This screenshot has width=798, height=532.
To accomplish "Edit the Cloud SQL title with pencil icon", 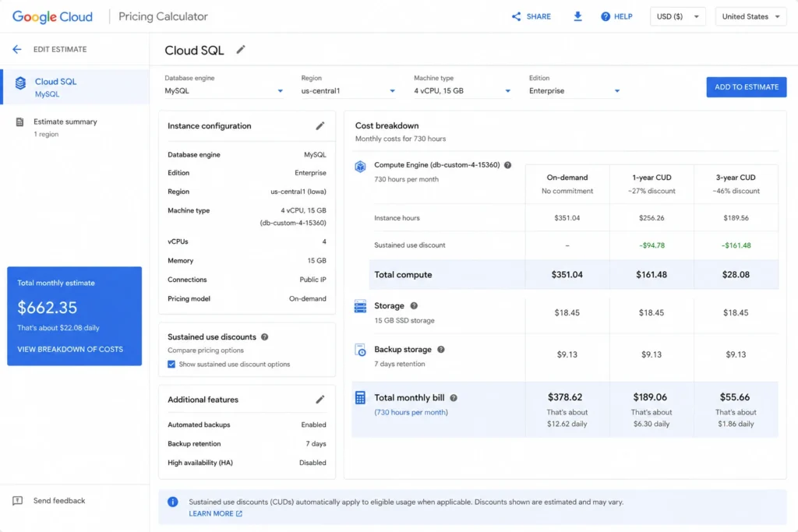I will 241,49.
